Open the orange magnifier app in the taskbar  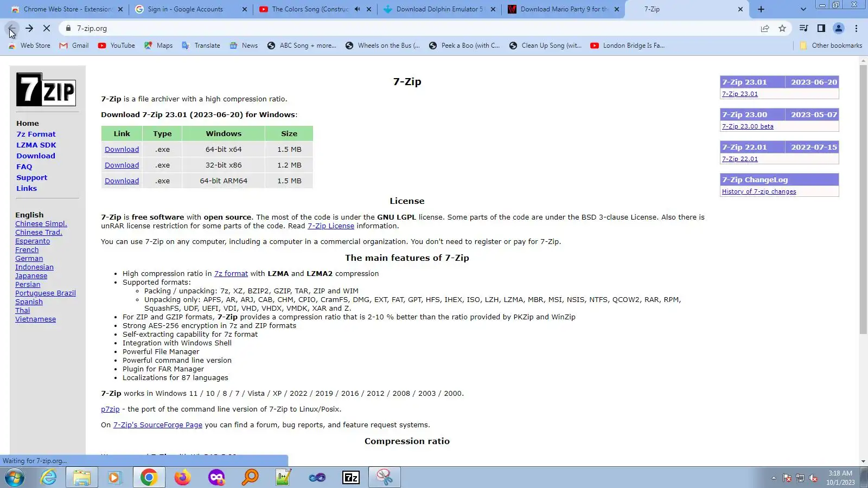pos(250,477)
